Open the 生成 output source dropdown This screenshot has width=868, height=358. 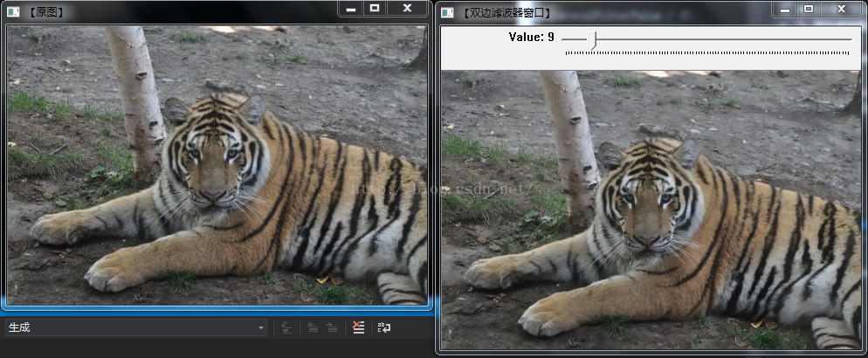(261, 327)
